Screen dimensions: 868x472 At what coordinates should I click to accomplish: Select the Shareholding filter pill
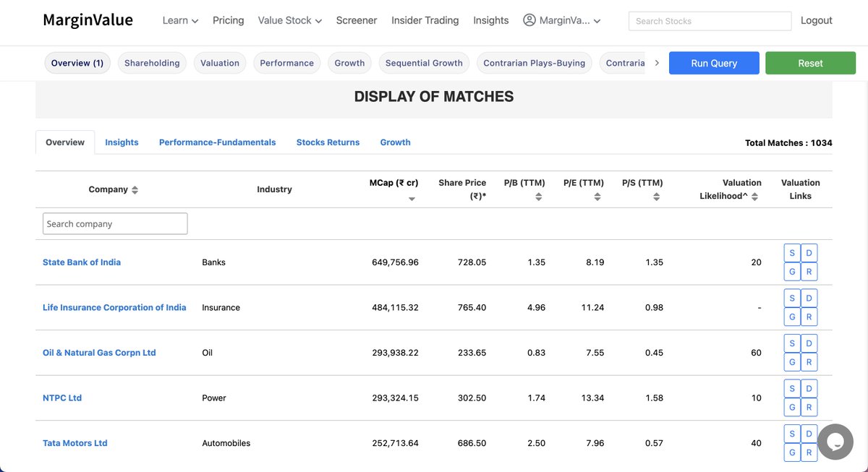tap(152, 63)
